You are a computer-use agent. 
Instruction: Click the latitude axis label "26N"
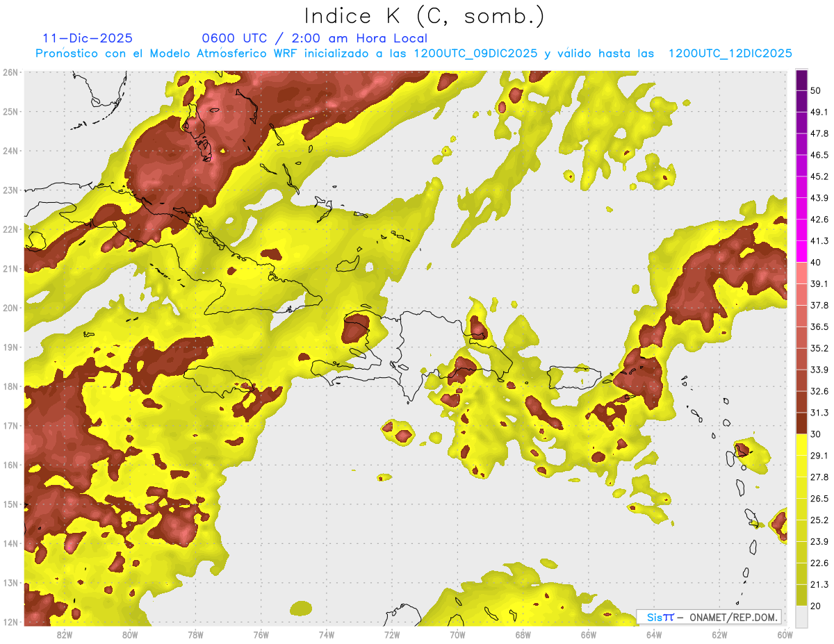10,72
